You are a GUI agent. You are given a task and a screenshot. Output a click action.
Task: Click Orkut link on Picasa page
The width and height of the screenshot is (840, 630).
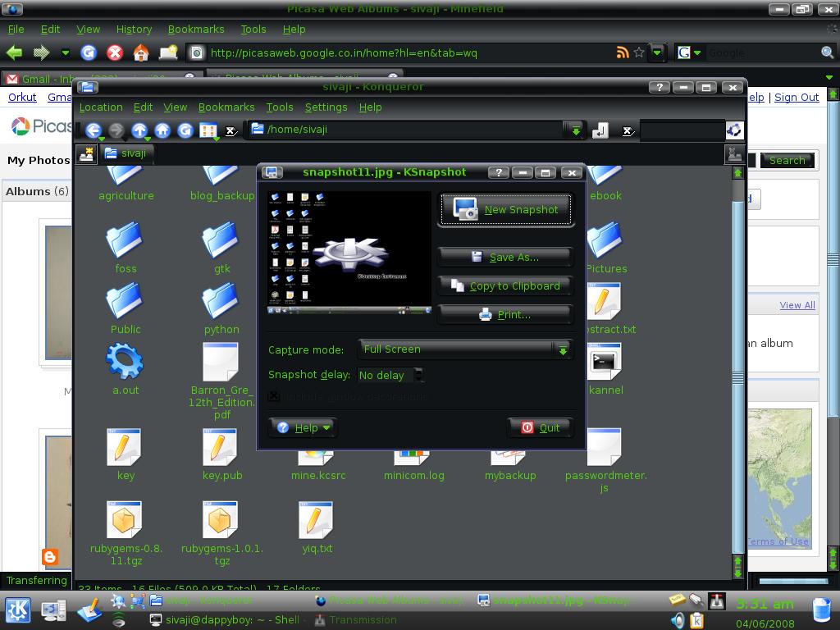(x=22, y=97)
